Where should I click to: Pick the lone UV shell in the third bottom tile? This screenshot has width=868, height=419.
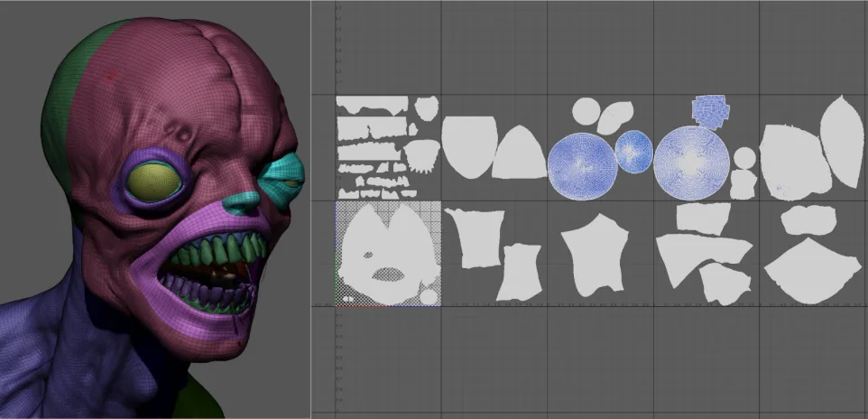596,256
